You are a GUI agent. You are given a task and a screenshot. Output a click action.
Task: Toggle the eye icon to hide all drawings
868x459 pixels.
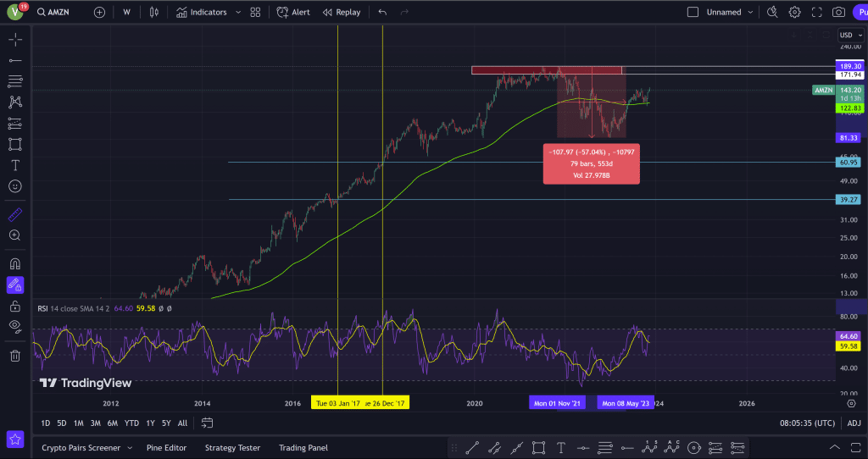[x=15, y=325]
